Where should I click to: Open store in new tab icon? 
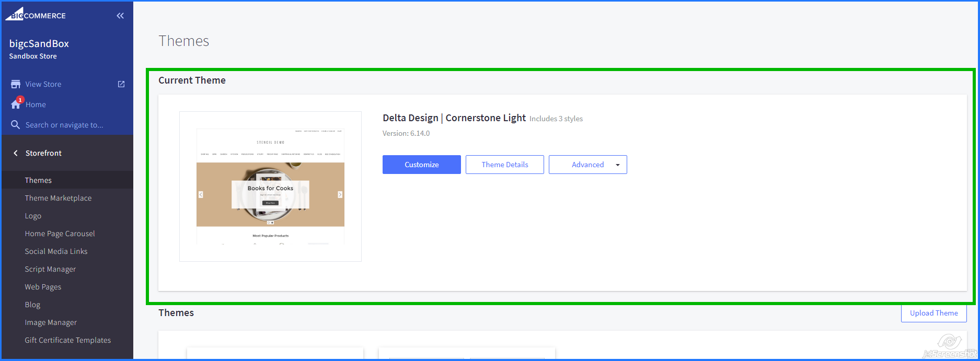tap(121, 84)
